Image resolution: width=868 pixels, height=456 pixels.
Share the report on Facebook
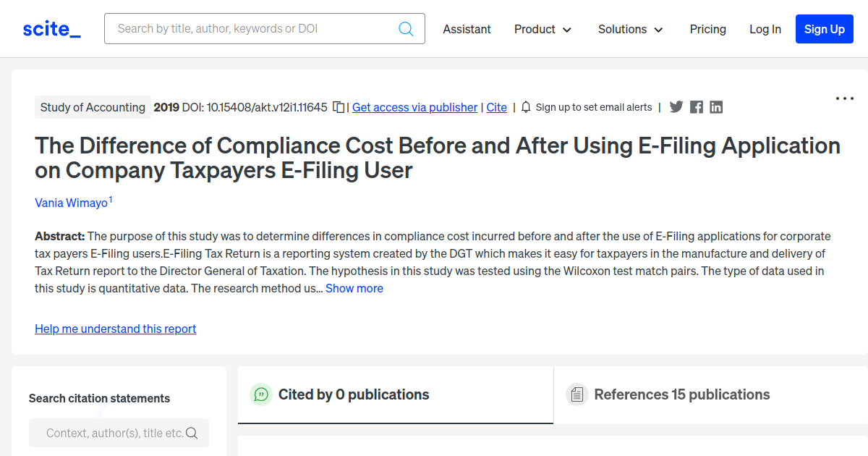[x=697, y=107]
